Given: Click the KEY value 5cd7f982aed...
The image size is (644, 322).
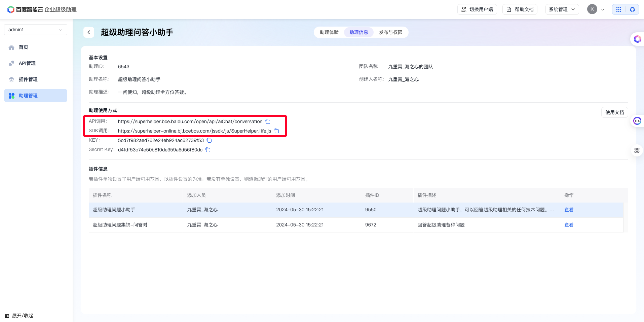Looking at the screenshot, I should [x=161, y=140].
